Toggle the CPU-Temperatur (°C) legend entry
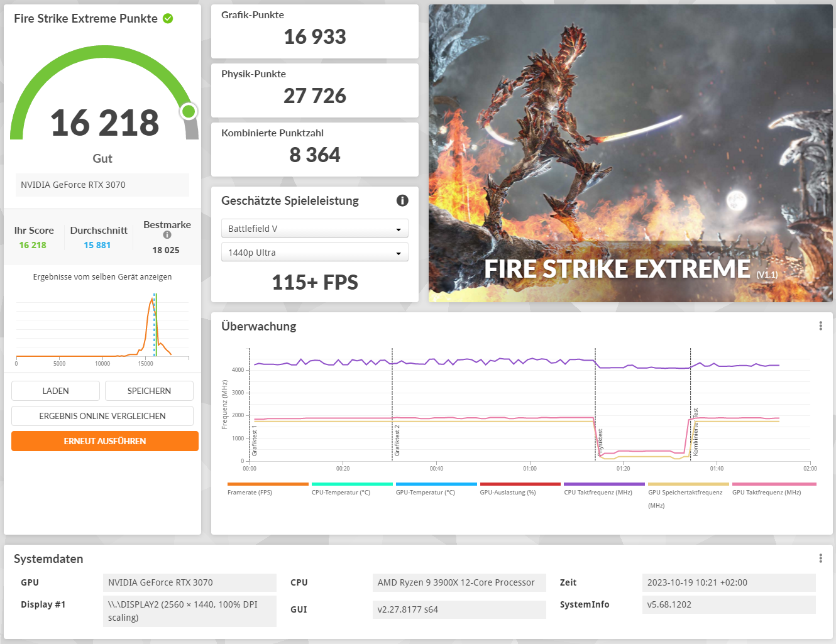The height and width of the screenshot is (644, 836). 352,489
